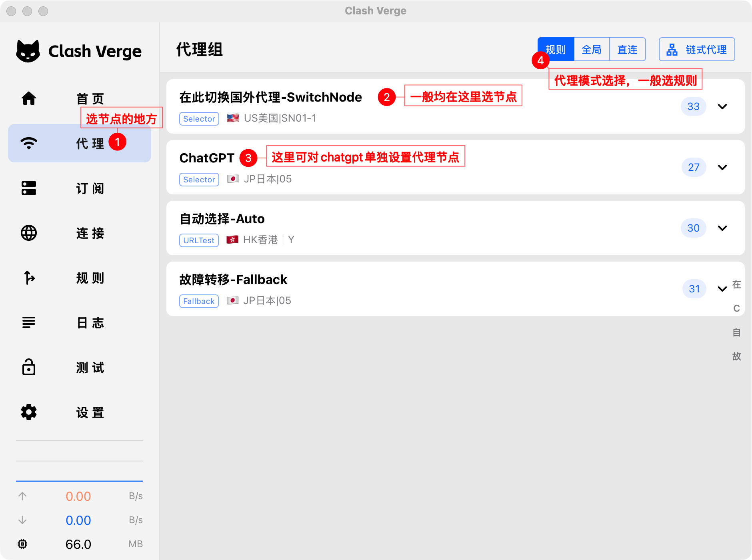Click the 链式代理 button
This screenshot has width=752, height=560.
pyautogui.click(x=697, y=49)
